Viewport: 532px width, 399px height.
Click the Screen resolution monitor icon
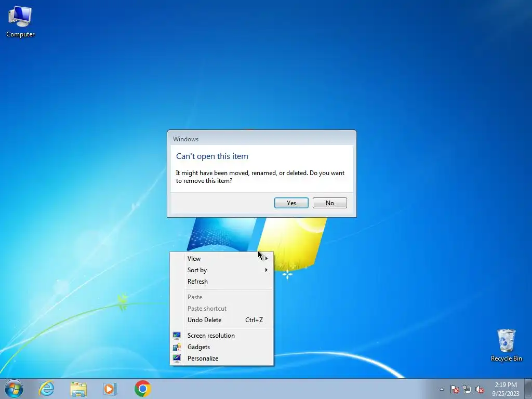(x=177, y=336)
